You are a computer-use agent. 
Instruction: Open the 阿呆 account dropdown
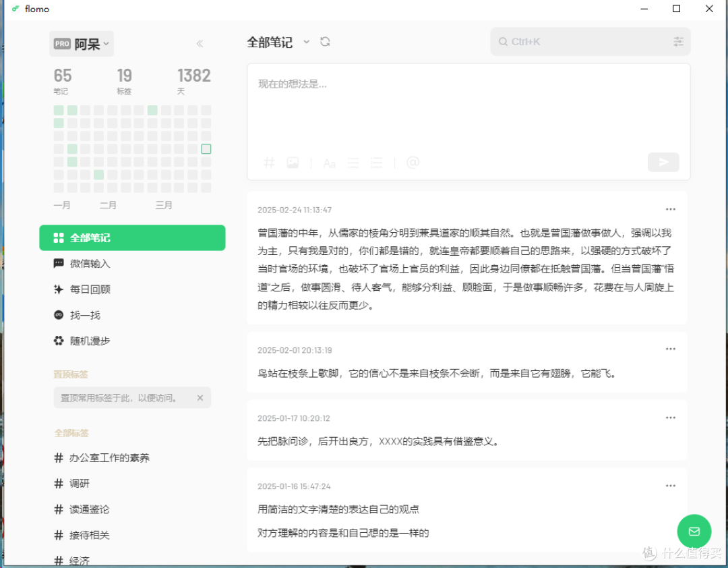pos(82,44)
